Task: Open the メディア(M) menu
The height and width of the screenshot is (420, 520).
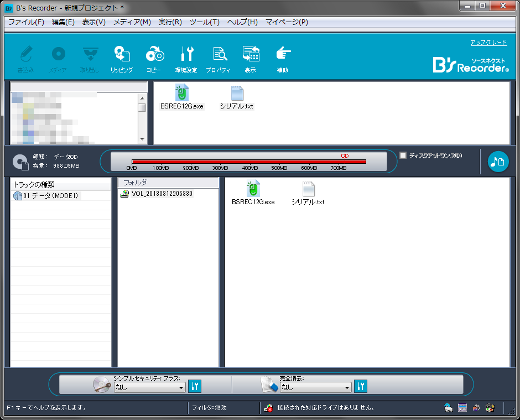Action: (132, 22)
